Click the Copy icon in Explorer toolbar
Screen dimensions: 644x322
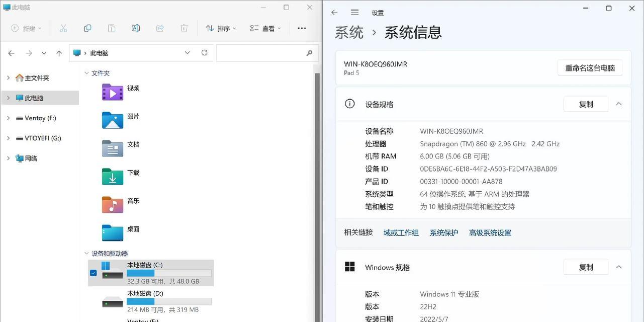(87, 28)
